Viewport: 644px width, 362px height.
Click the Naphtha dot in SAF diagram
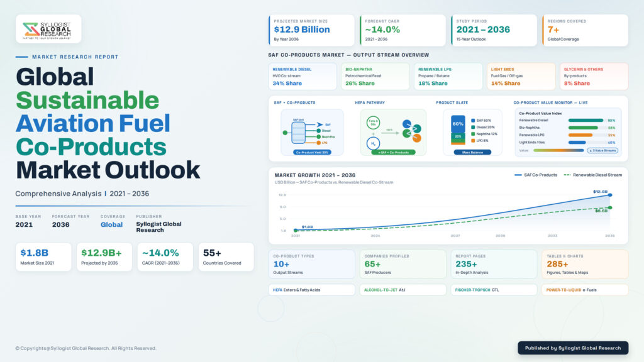[x=318, y=136]
